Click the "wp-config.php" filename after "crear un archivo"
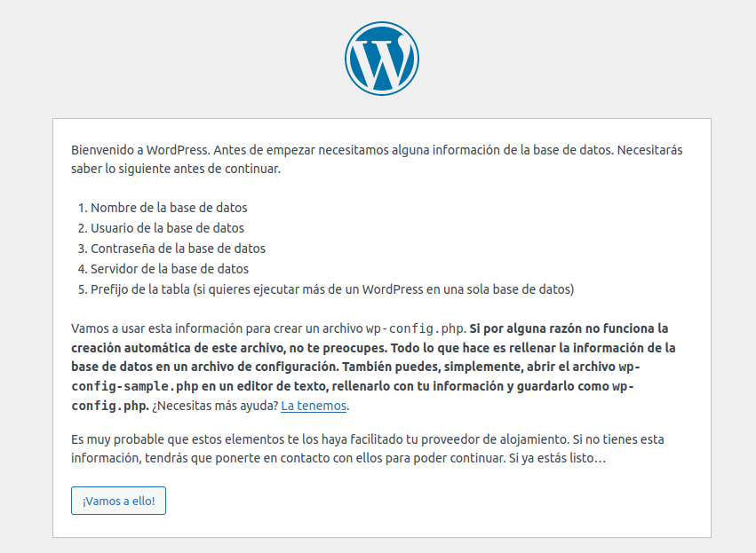 point(415,328)
